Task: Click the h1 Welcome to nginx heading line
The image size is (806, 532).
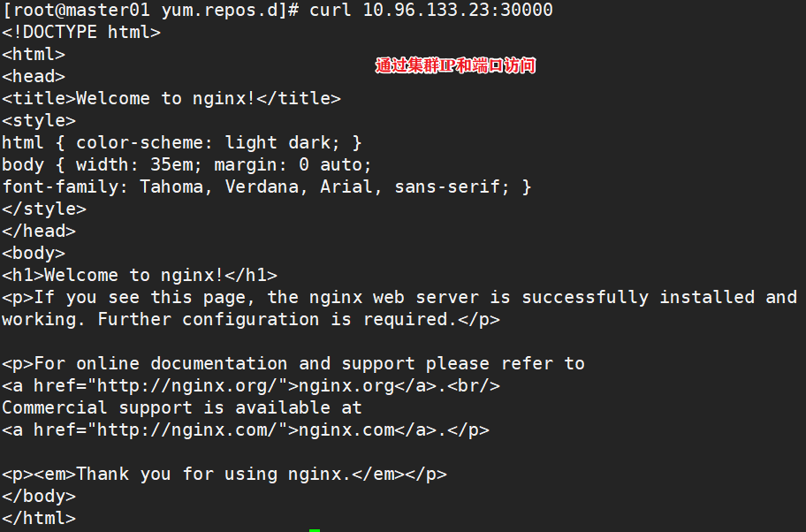Action: pyautogui.click(x=140, y=276)
